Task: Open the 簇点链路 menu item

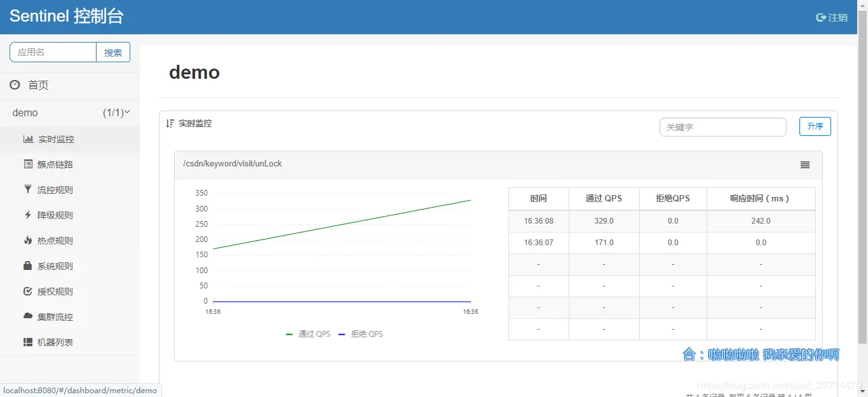Action: click(70, 165)
